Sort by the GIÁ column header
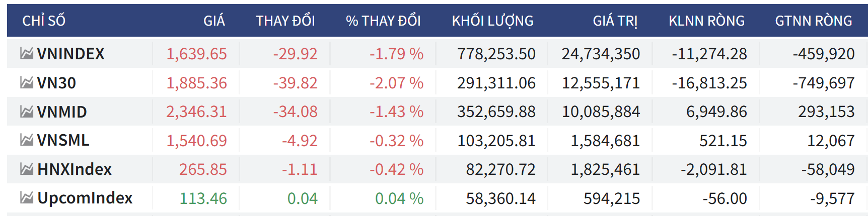The width and height of the screenshot is (868, 216). (214, 21)
